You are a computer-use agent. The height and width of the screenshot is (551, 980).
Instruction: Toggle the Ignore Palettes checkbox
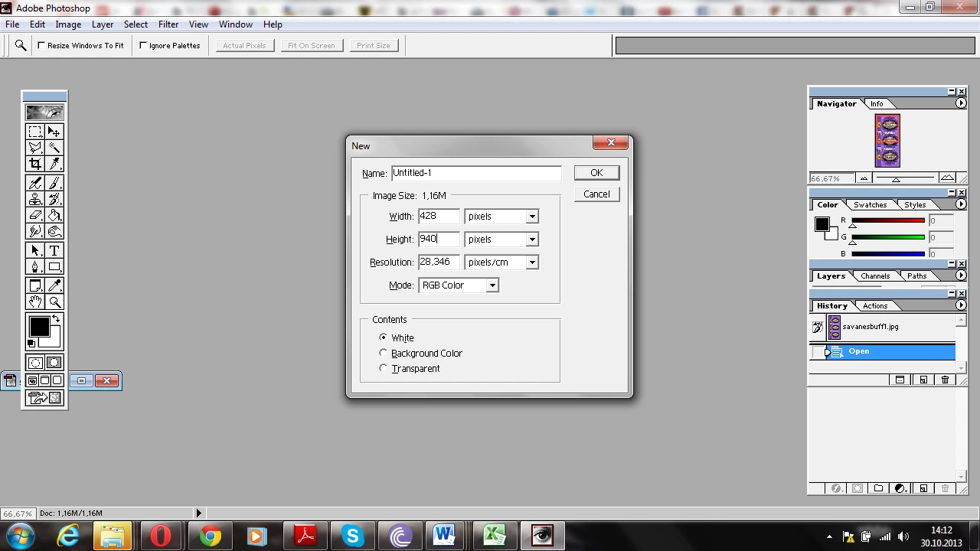143,45
